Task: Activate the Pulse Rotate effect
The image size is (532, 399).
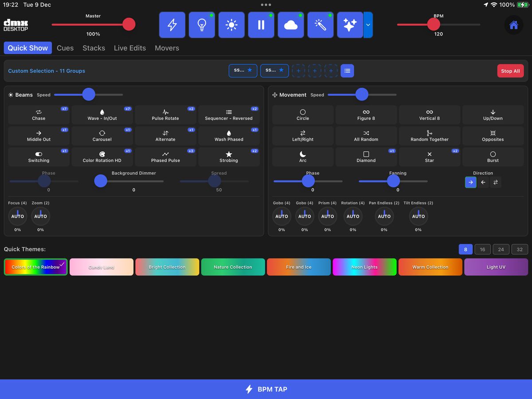Action: coord(165,115)
